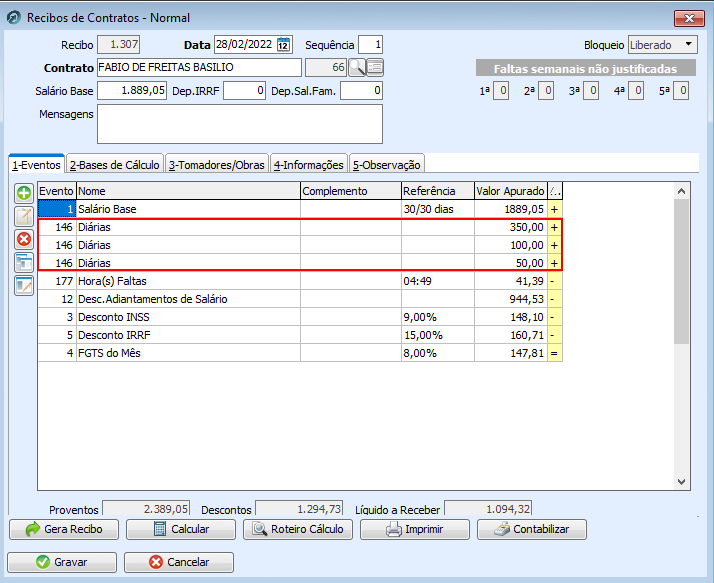This screenshot has width=714, height=583.
Task: Click the Imprimir button
Action: pos(415,529)
